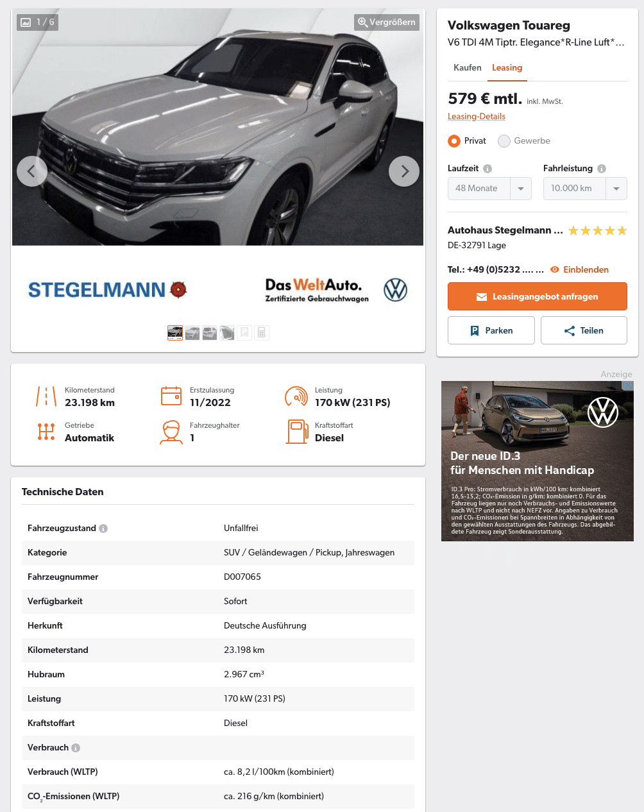
Task: Click the Teilen share button
Action: [x=584, y=330]
